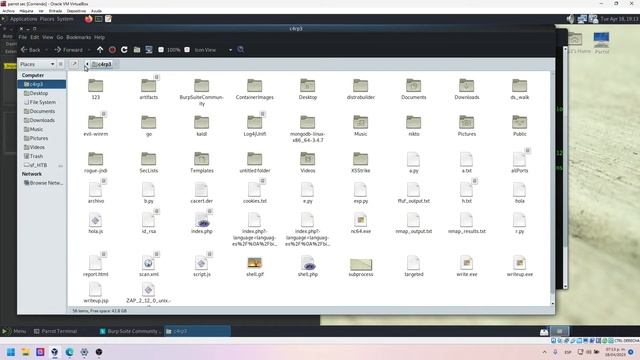Open the Help menu
This screenshot has height=360, width=640.
pos(100,37)
